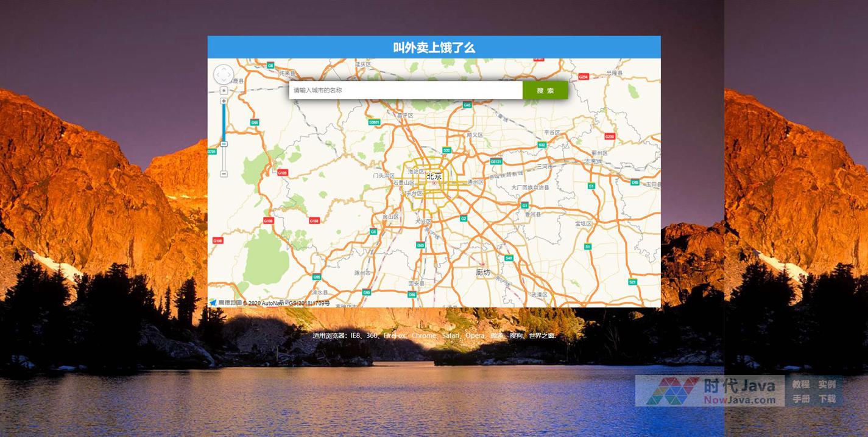
Task: Click the 叫外卖上饿了么 header title
Action: (x=434, y=47)
